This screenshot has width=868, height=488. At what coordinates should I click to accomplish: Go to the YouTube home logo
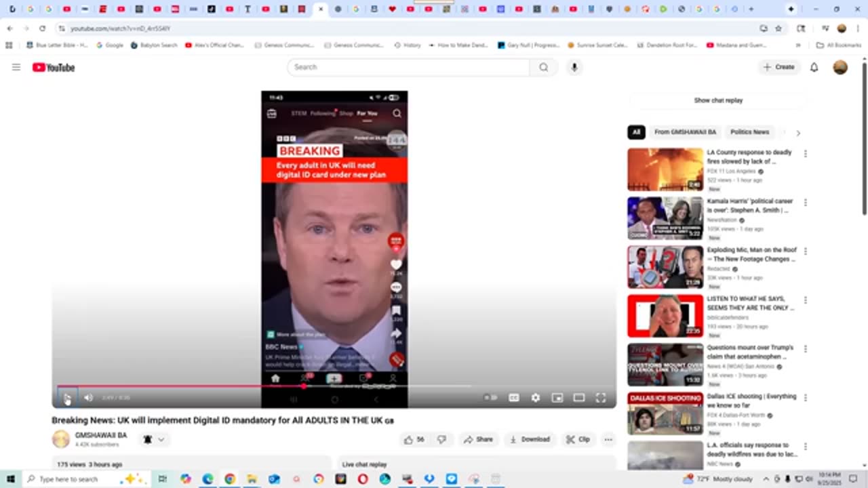pyautogui.click(x=54, y=67)
